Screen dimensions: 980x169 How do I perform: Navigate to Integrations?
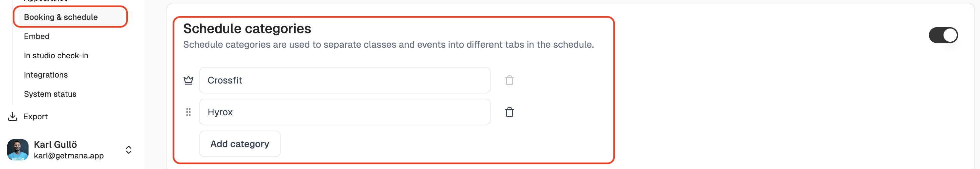(x=46, y=75)
